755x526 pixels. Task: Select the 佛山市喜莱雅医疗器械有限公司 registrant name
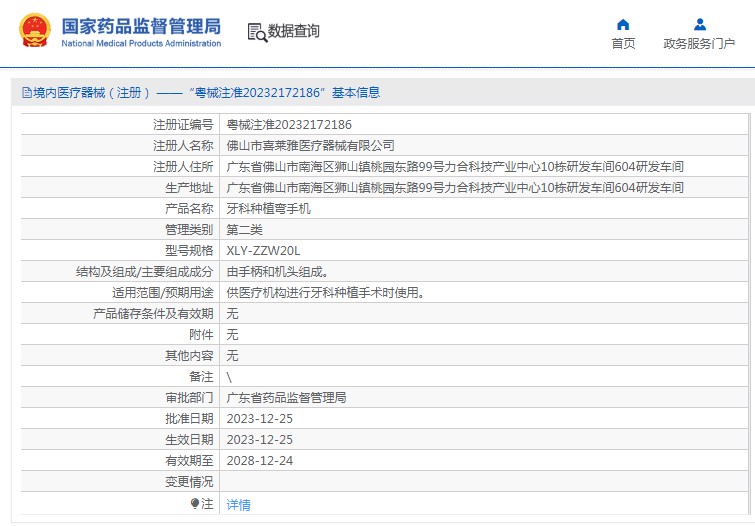click(x=310, y=145)
